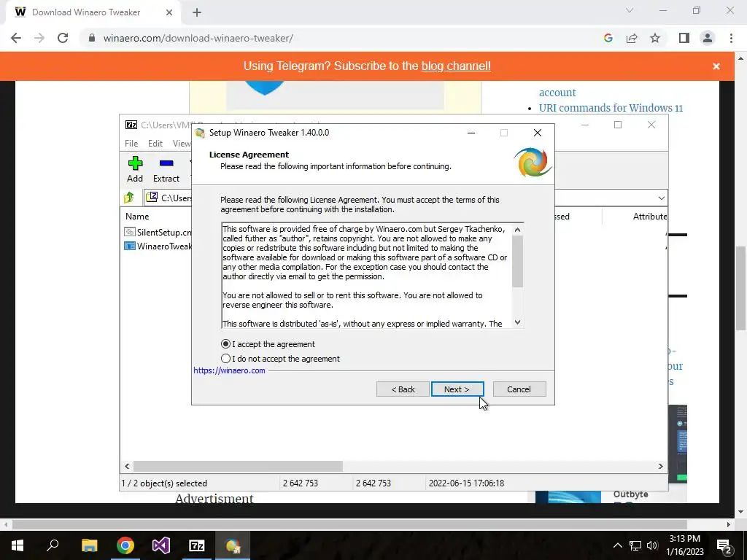Open a new Chrome tab
The image size is (747, 560).
coord(197,12)
